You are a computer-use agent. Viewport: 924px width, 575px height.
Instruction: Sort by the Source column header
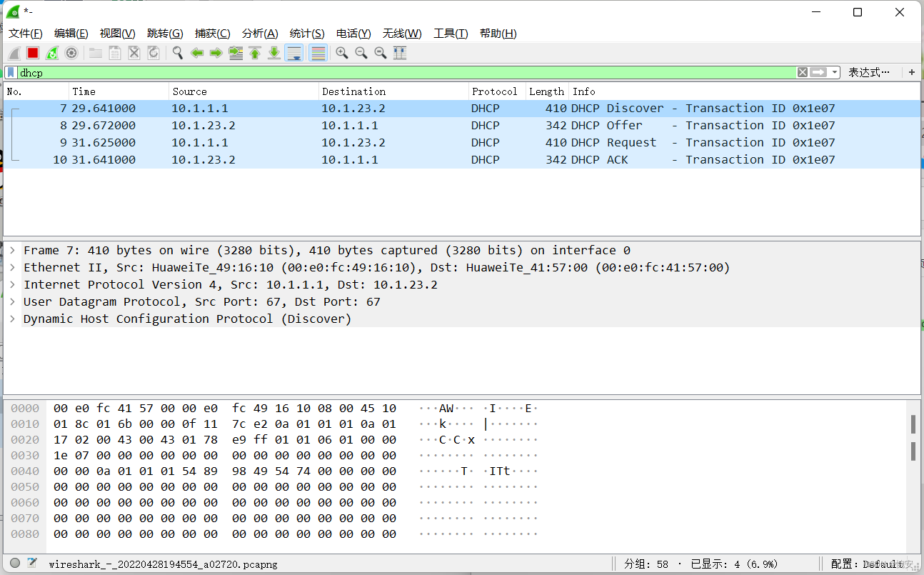point(244,91)
